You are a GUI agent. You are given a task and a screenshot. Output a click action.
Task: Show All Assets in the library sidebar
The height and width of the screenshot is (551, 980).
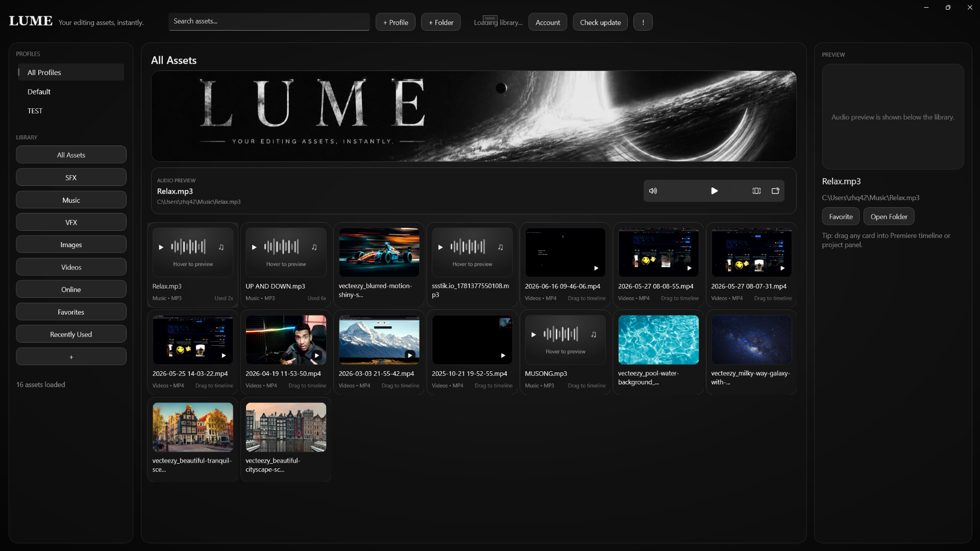(71, 155)
